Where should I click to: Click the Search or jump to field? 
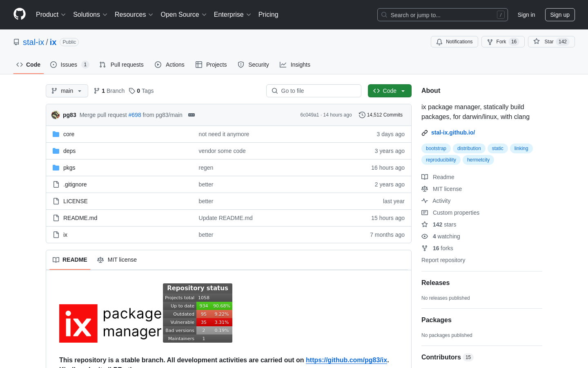tap(443, 15)
